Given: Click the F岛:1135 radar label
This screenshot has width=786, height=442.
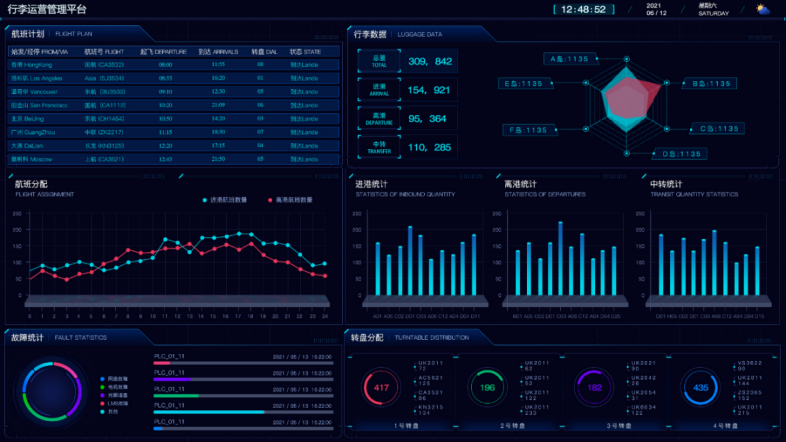Looking at the screenshot, I should point(529,130).
